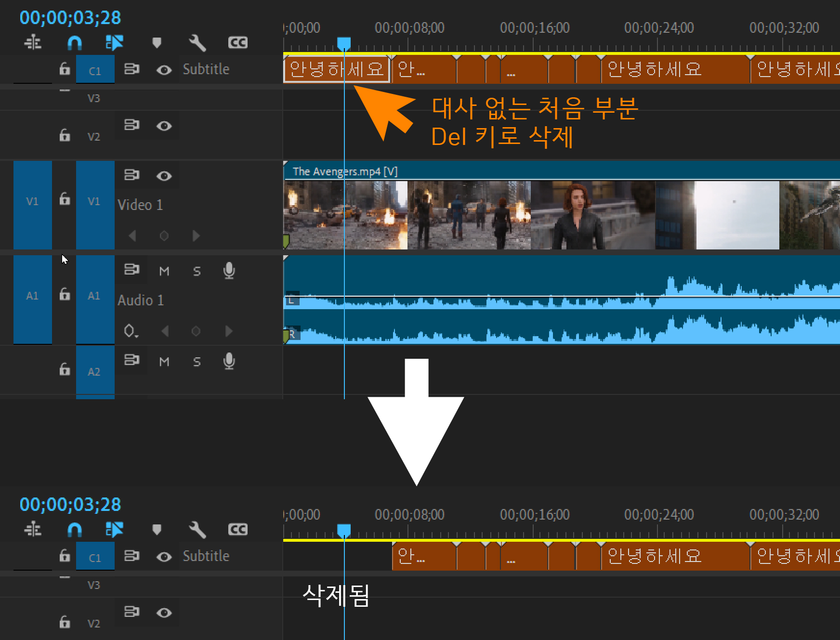Toggle the Snap magnet in upper timeline
This screenshot has height=640, width=840.
click(x=74, y=43)
